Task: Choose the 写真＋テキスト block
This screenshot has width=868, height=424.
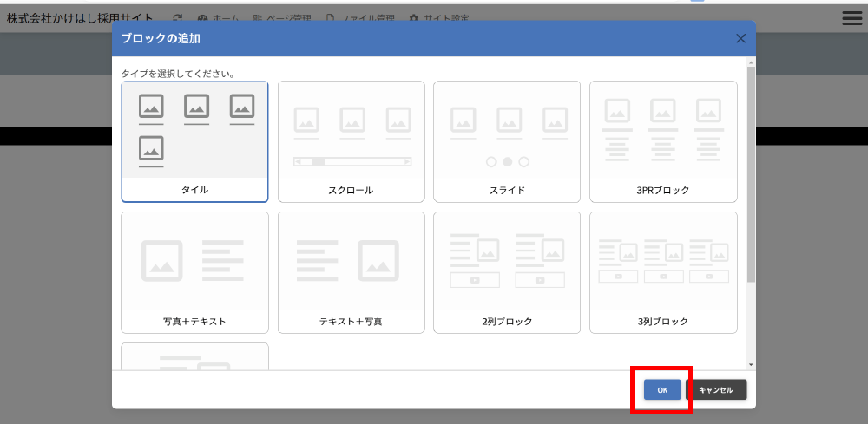Action: pyautogui.click(x=194, y=272)
